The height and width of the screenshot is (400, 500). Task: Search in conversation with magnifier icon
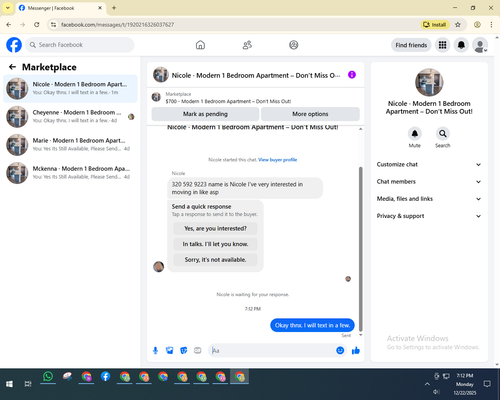442,134
